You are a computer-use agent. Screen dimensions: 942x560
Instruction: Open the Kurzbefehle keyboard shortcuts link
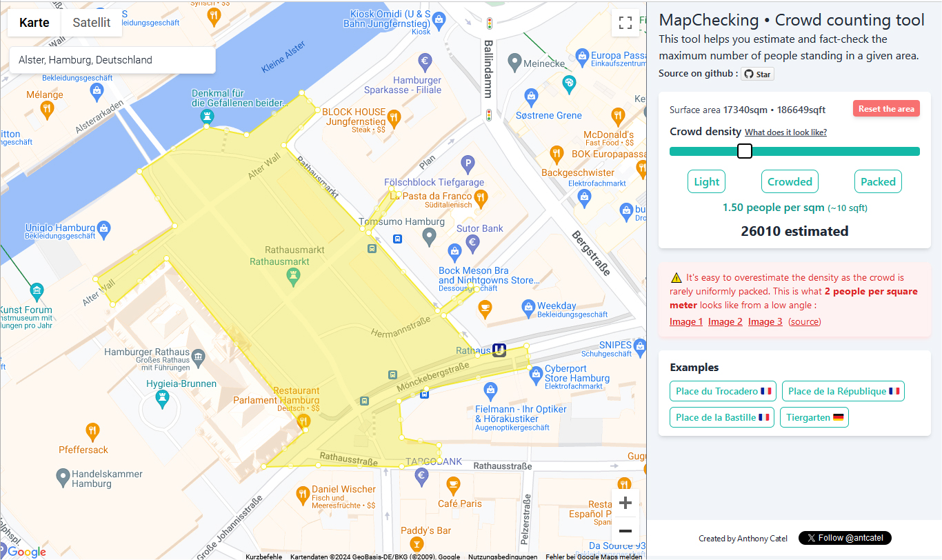[263, 557]
